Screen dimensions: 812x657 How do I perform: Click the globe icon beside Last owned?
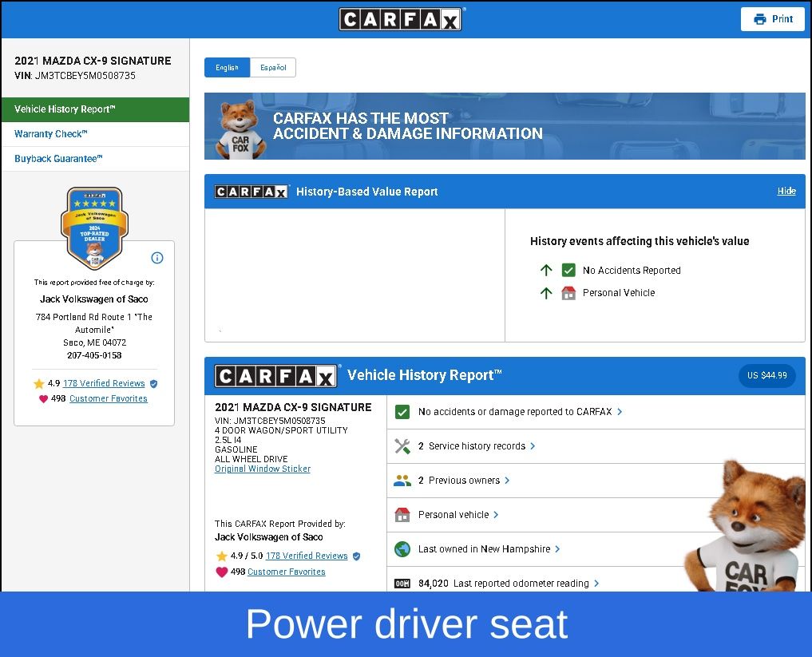pos(402,549)
